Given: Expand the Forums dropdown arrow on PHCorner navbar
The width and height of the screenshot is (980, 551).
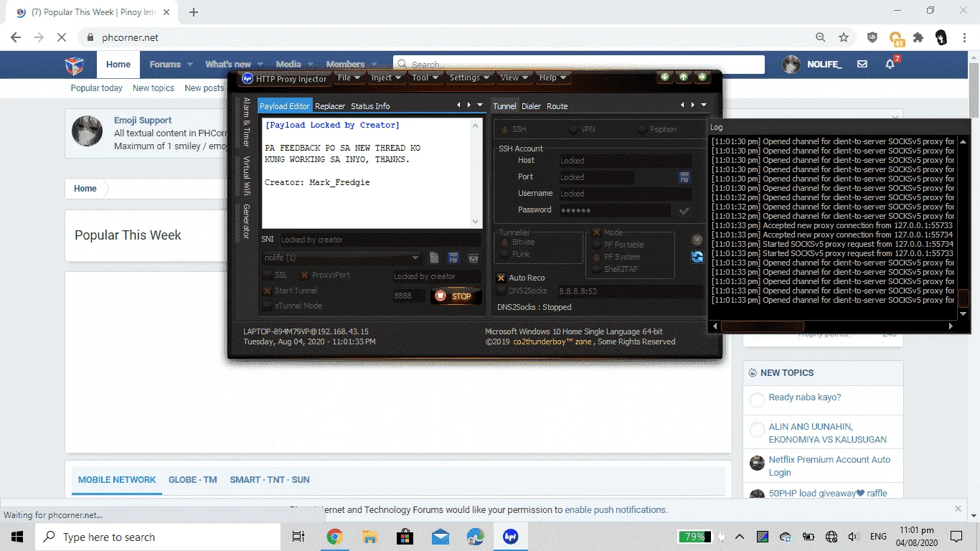Looking at the screenshot, I should pos(190,65).
